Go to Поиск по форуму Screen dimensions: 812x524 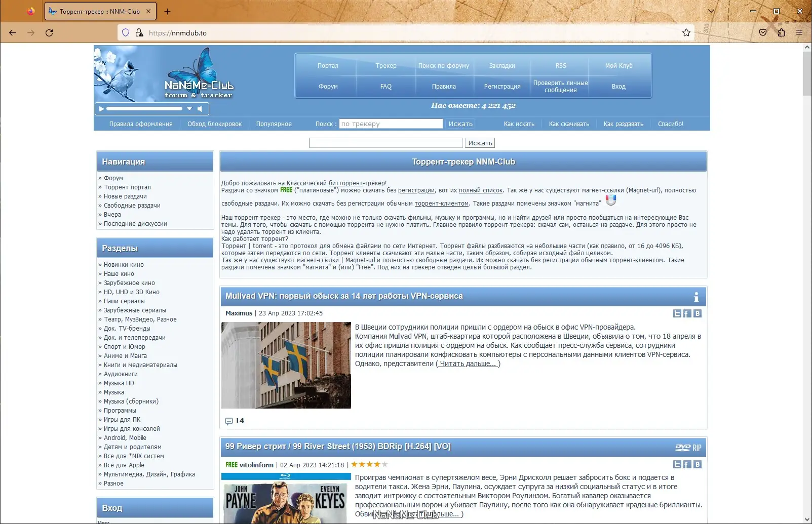(x=444, y=66)
